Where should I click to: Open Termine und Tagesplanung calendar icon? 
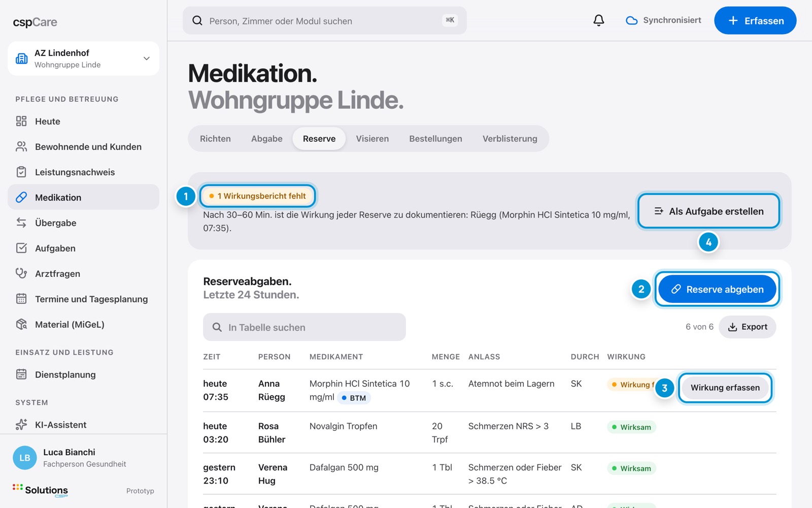pos(21,299)
